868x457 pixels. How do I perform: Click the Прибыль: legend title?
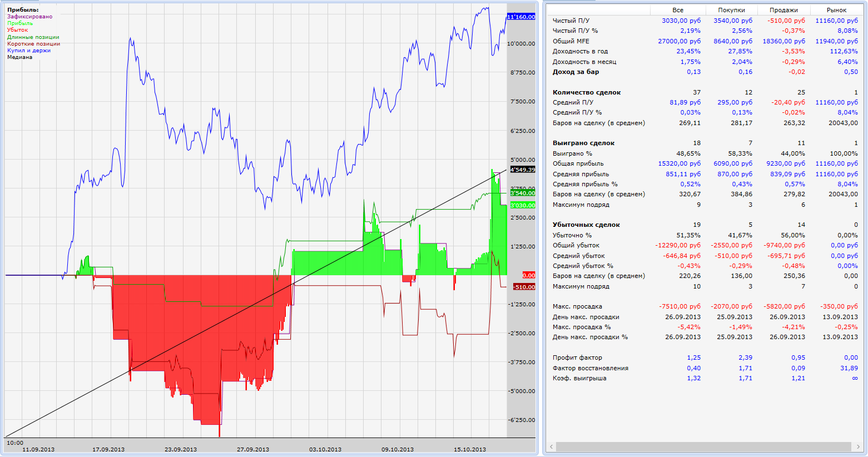[23, 10]
